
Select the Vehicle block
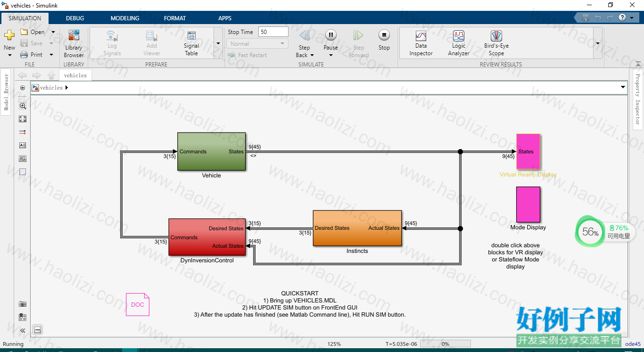(x=211, y=151)
